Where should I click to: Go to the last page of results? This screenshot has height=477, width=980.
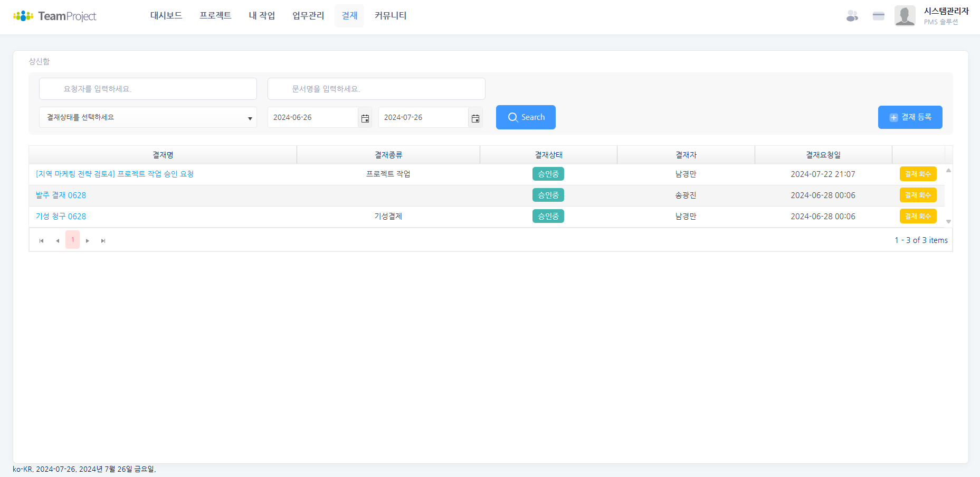click(103, 240)
